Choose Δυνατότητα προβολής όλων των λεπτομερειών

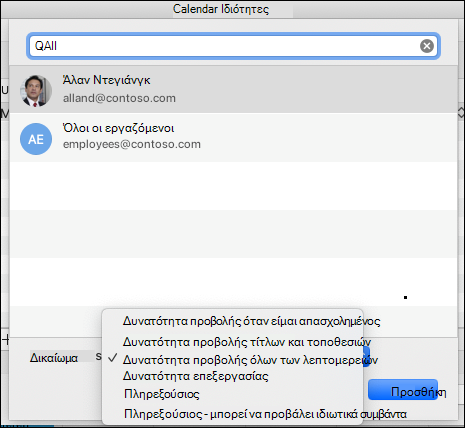250,360
